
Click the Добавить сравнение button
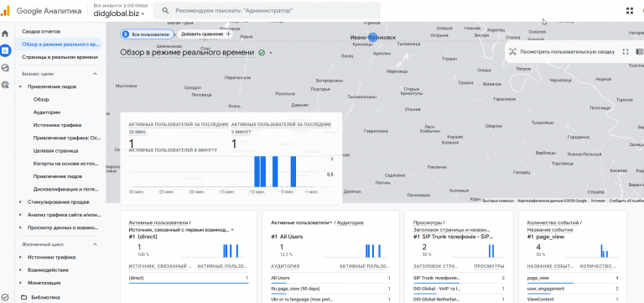(205, 34)
